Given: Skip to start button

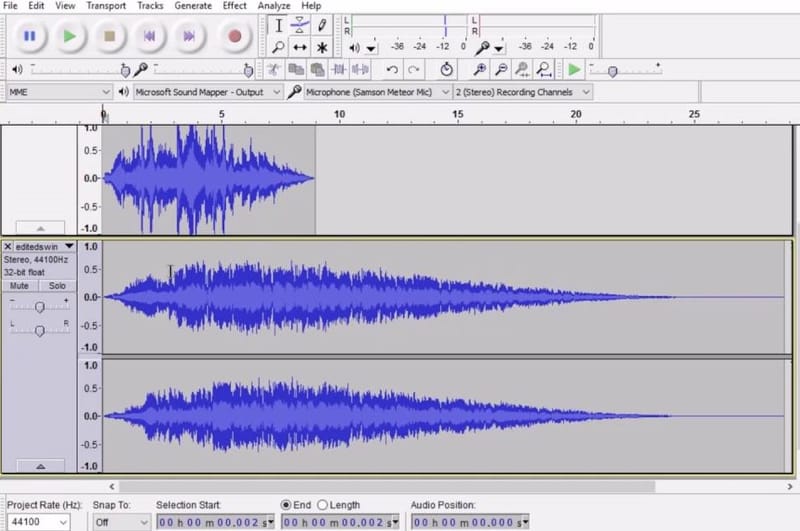Looking at the screenshot, I should [x=149, y=36].
